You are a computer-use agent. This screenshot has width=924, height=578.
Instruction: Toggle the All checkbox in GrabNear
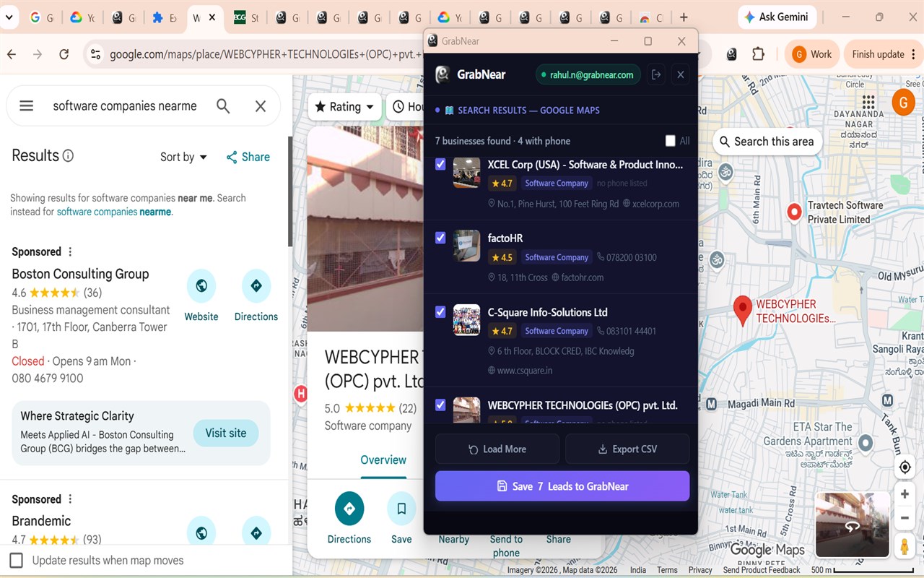[671, 141]
